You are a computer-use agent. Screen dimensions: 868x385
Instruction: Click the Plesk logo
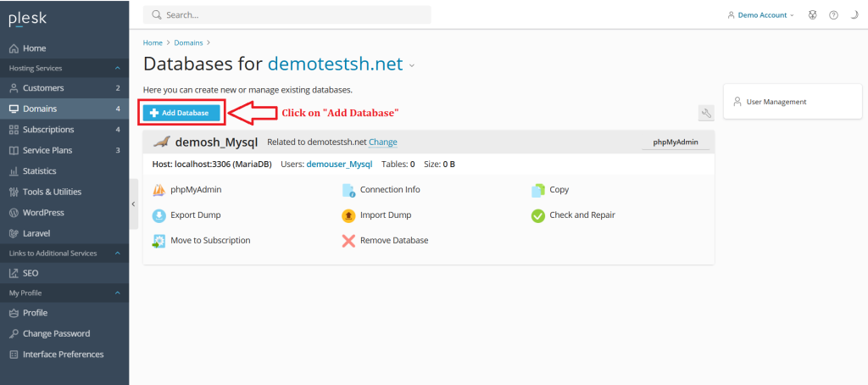28,19
